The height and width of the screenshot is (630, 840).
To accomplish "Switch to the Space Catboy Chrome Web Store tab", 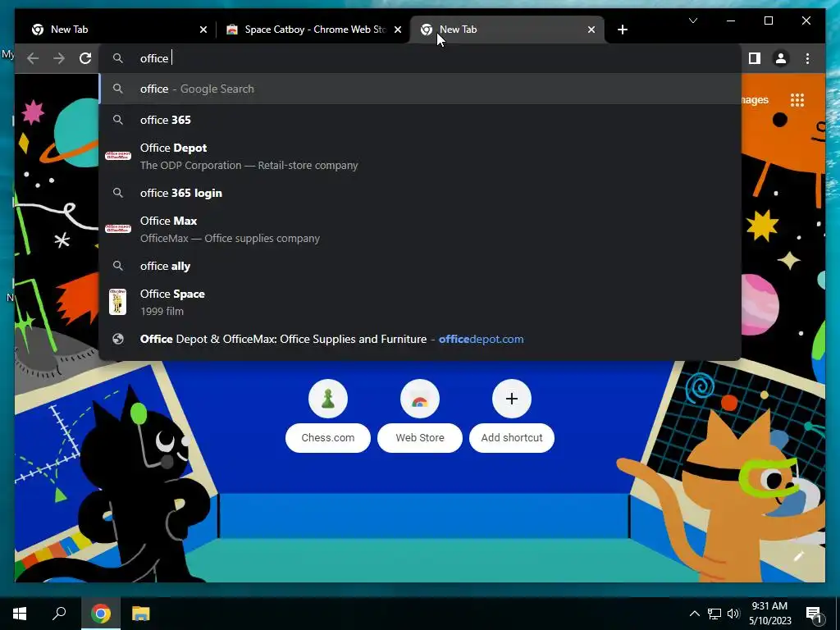I will 313,30.
